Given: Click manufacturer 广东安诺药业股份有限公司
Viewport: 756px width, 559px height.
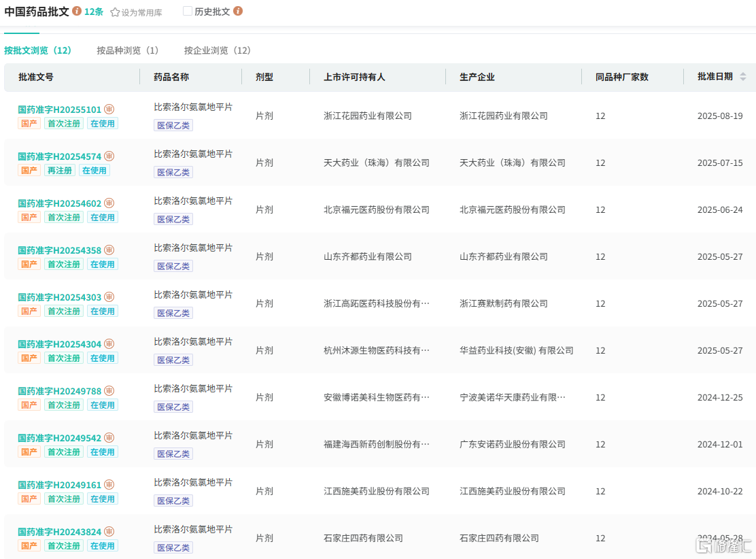Looking at the screenshot, I should (513, 444).
